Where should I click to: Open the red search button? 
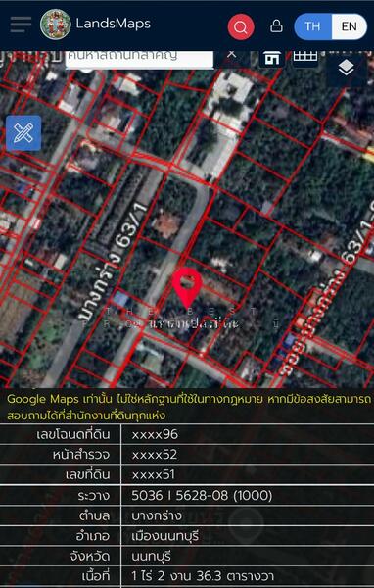pyautogui.click(x=241, y=27)
